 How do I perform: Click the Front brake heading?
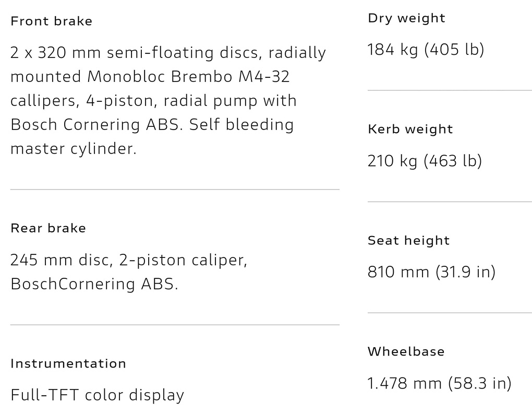51,21
